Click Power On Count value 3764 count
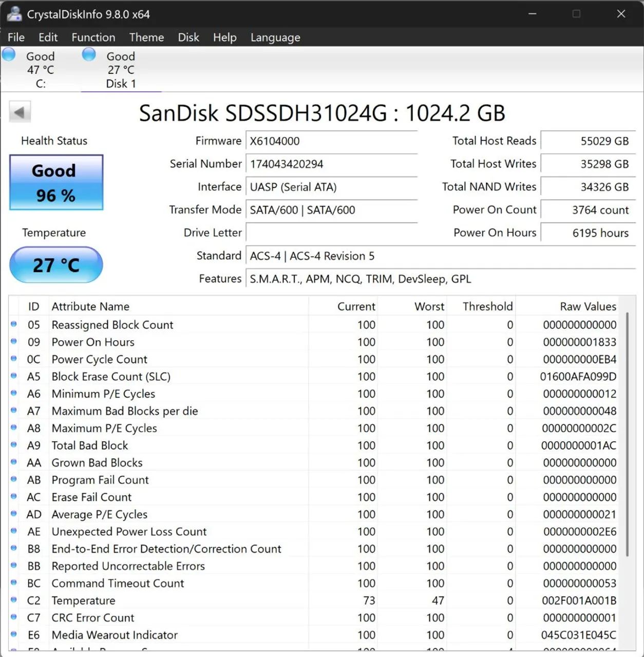Screen dimensions: 644x657 (x=589, y=210)
